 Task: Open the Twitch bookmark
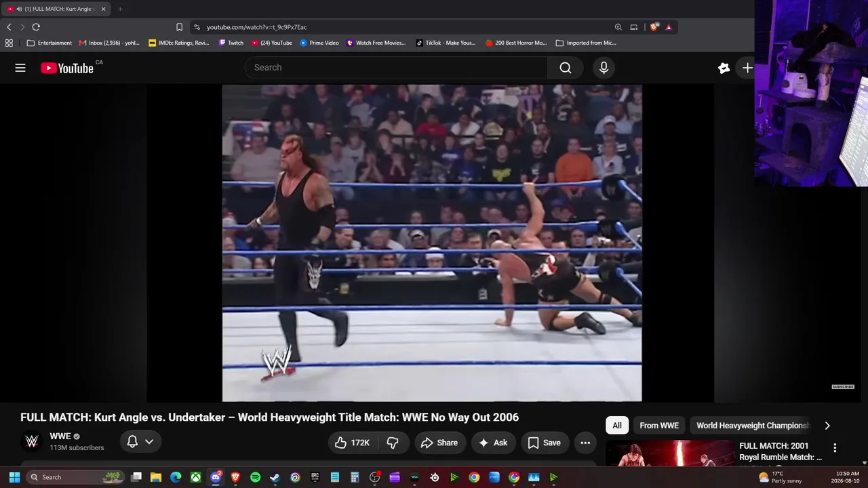click(231, 43)
